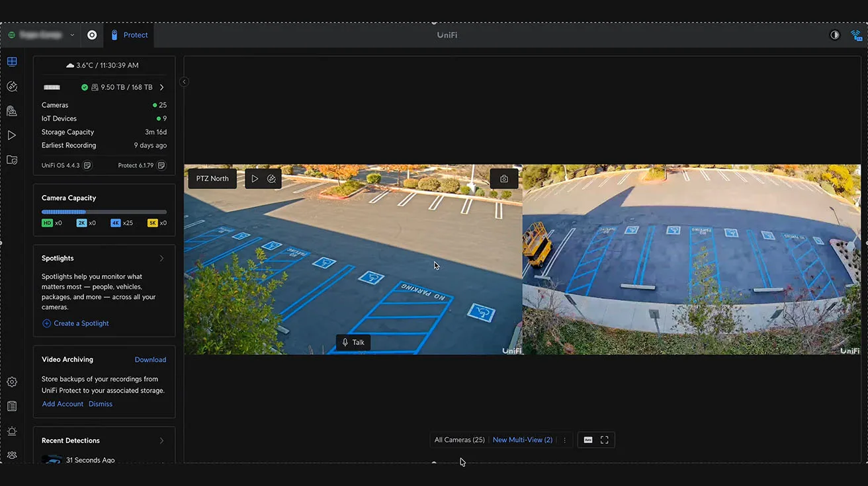The width and height of the screenshot is (868, 486).
Task: Take a snapshot of the PTZ North feed
Action: click(504, 179)
